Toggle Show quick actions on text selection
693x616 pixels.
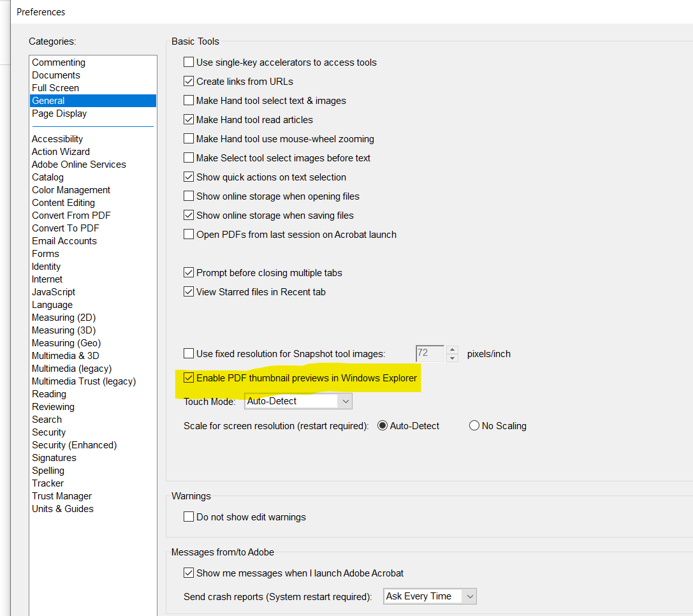189,177
